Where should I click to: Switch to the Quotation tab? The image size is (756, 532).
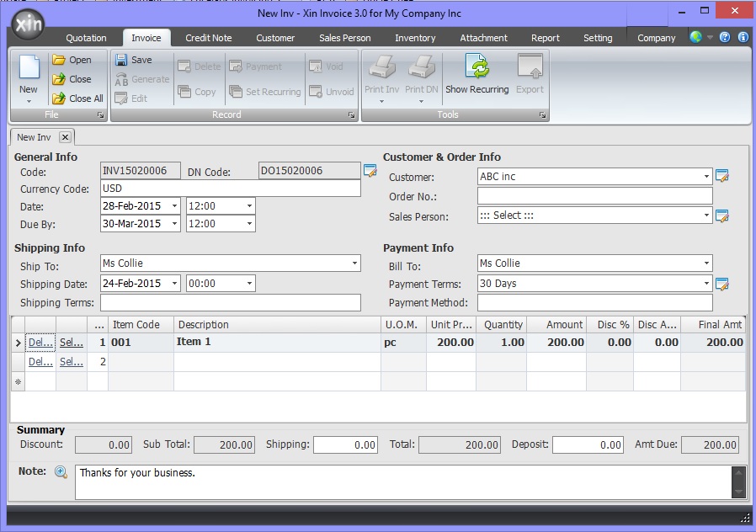pos(86,38)
